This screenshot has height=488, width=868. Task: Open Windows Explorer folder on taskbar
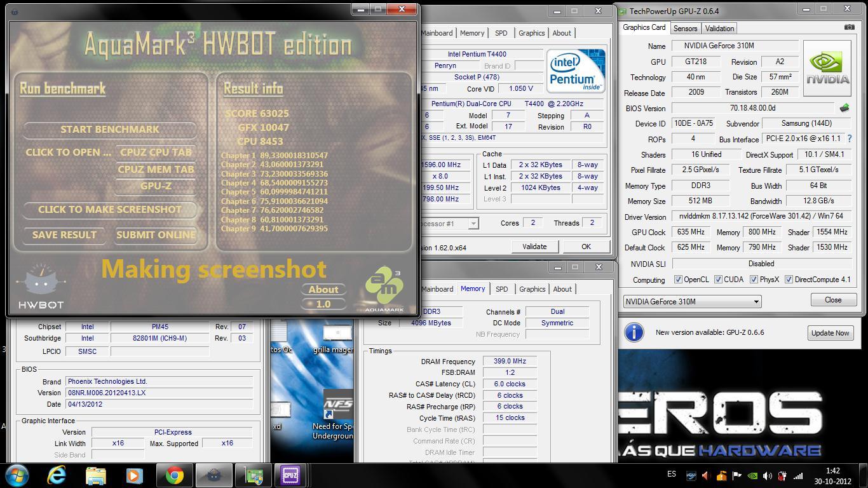click(x=96, y=475)
